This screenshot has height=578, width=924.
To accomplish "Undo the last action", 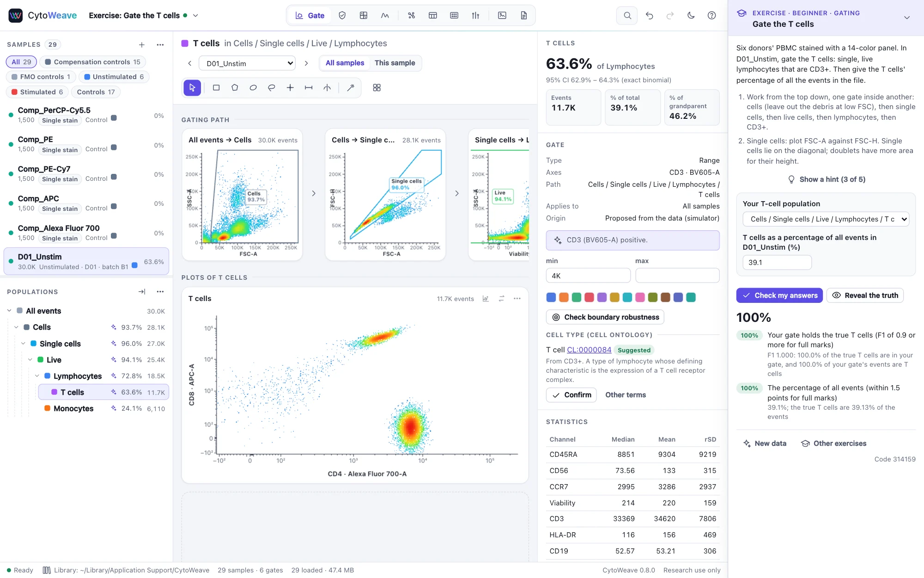I will (x=649, y=15).
